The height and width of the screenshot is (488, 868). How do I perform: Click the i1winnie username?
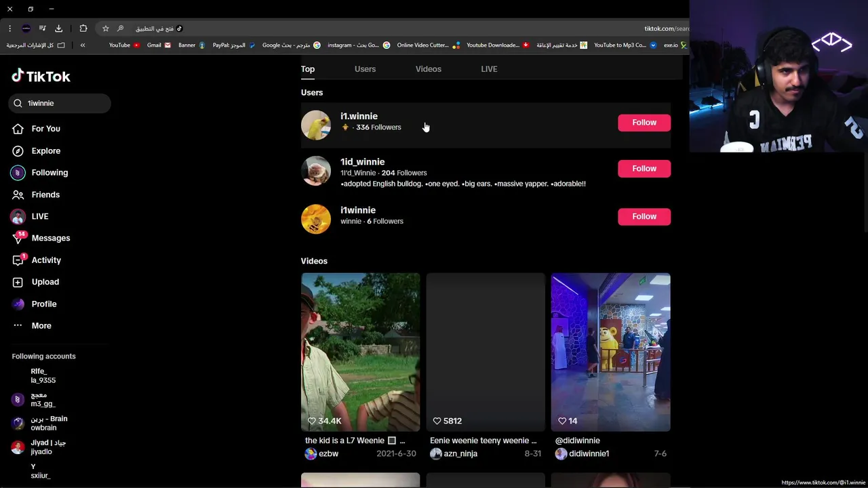pyautogui.click(x=358, y=210)
